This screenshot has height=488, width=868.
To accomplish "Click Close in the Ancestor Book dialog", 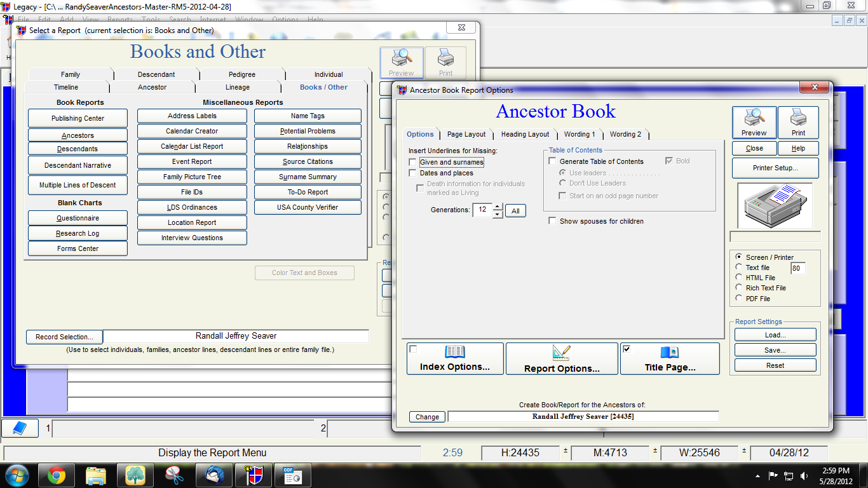I will [754, 148].
